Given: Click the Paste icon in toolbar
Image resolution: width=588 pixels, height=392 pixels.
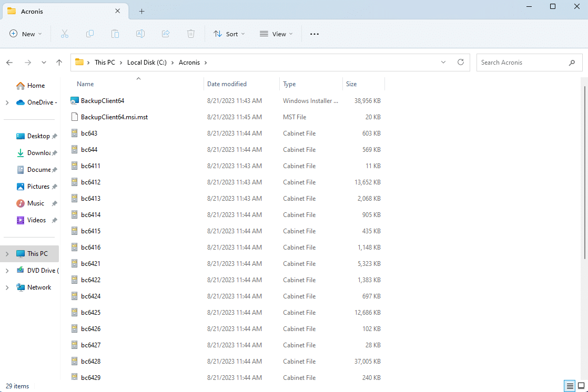Looking at the screenshot, I should (x=115, y=34).
